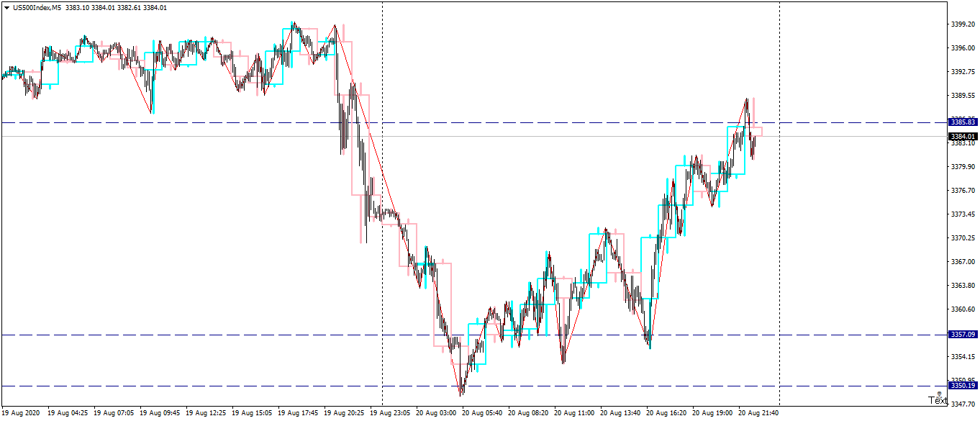Click the 19 Aug 2020 date on time axis
This screenshot has width=980, height=421.
21,414
